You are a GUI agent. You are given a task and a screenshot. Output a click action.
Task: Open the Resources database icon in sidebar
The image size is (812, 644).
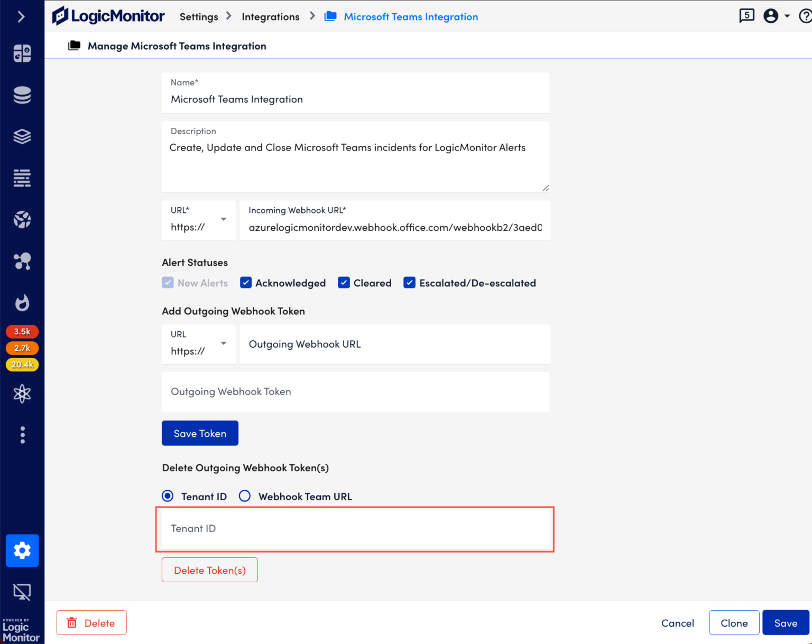tap(22, 95)
